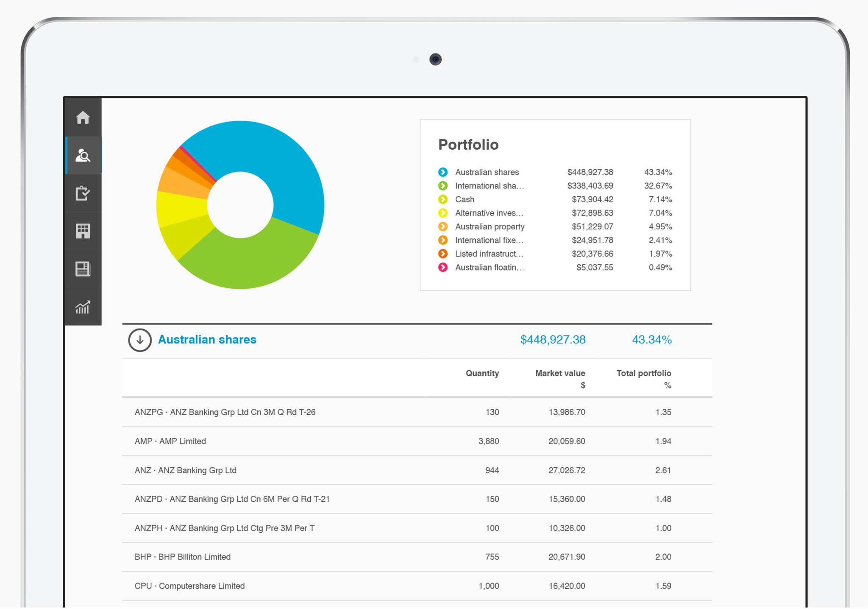View performance using the chart icon

[x=83, y=306]
